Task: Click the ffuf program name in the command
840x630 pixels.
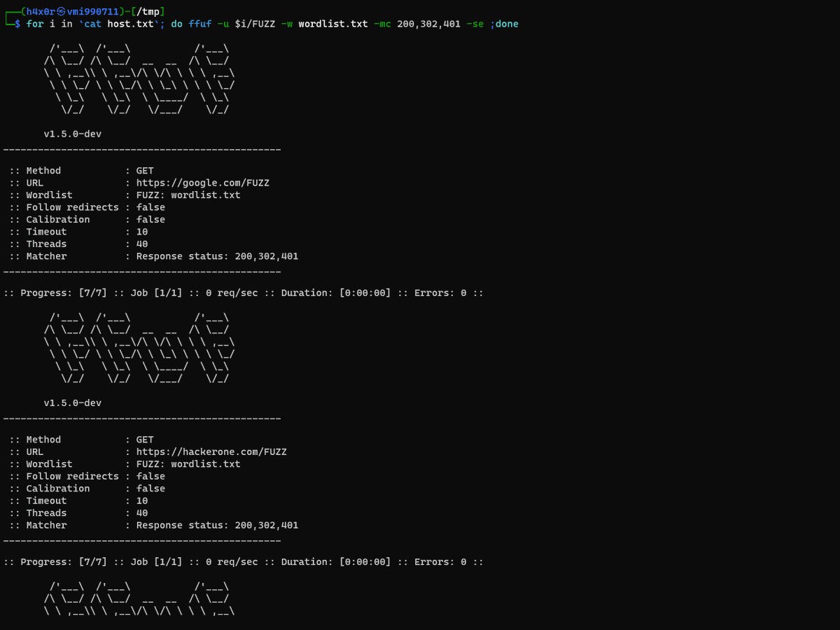Action: pyautogui.click(x=199, y=24)
